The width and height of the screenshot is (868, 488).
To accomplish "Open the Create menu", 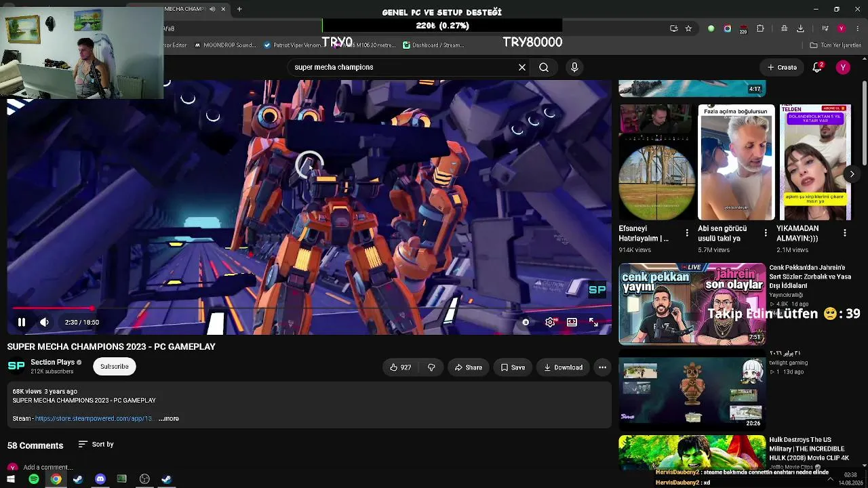I will (x=782, y=67).
